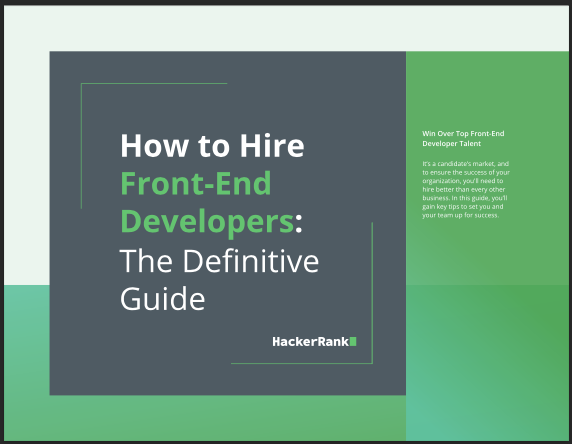Click 'Win Over Top Front-End' heading line

tap(463, 134)
